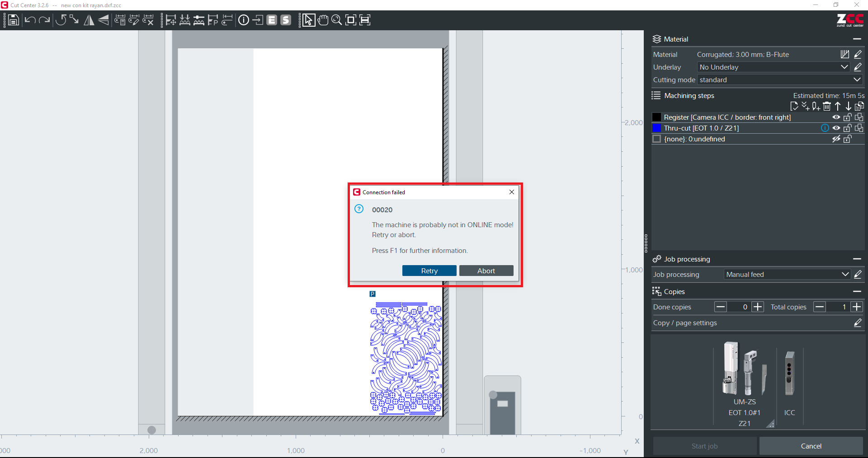868x458 pixels.
Task: Edit the material with the pencil icon
Action: click(x=858, y=54)
